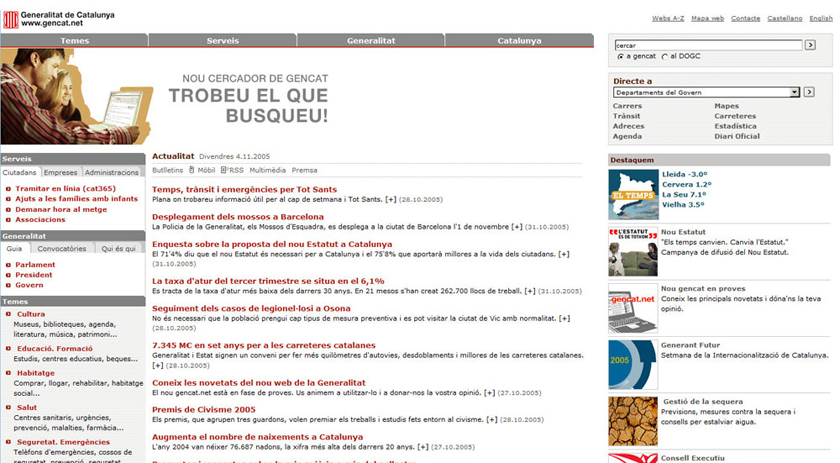Open the Temes main menu
This screenshot has width=840, height=463.
74,40
